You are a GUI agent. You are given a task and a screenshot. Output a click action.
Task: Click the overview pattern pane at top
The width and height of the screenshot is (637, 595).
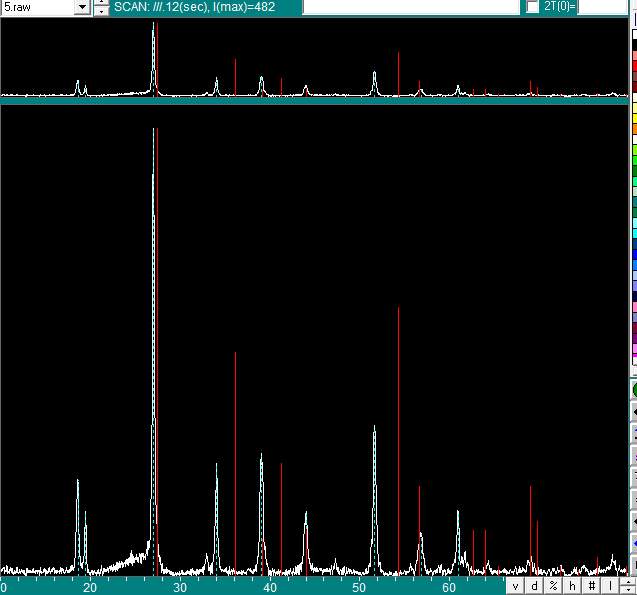[314, 58]
